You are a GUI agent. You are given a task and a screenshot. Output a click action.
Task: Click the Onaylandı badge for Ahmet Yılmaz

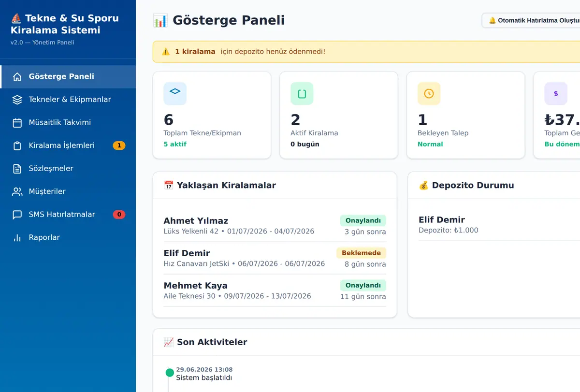pyautogui.click(x=363, y=221)
